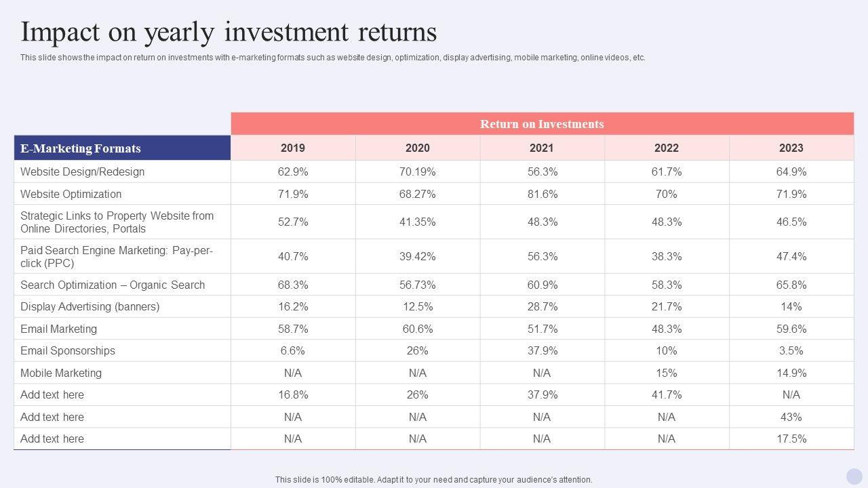Select the slide title 'Impact on yearly investment returns'

229,32
